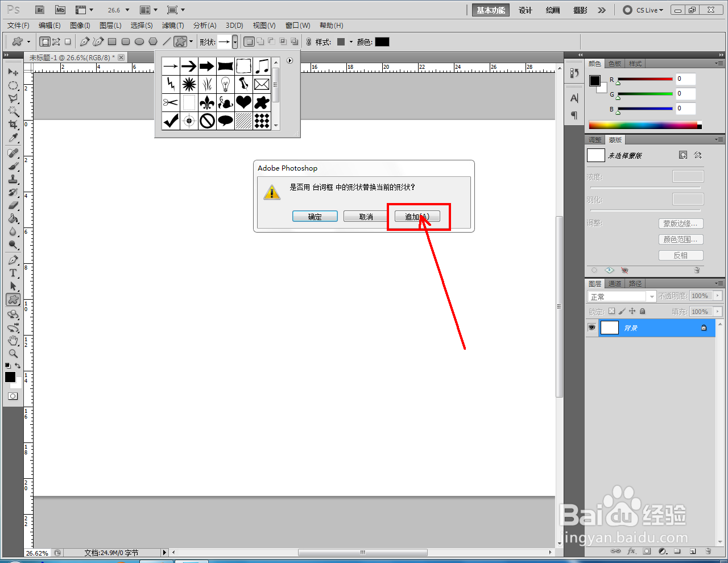Select the Healing Brush bandage tool
This screenshot has height=563, width=728.
click(x=13, y=153)
